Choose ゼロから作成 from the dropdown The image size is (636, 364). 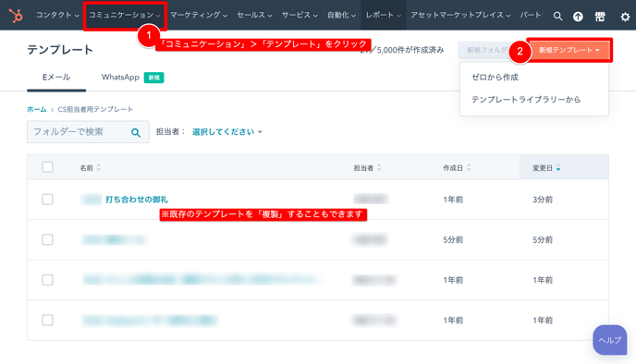pos(495,77)
